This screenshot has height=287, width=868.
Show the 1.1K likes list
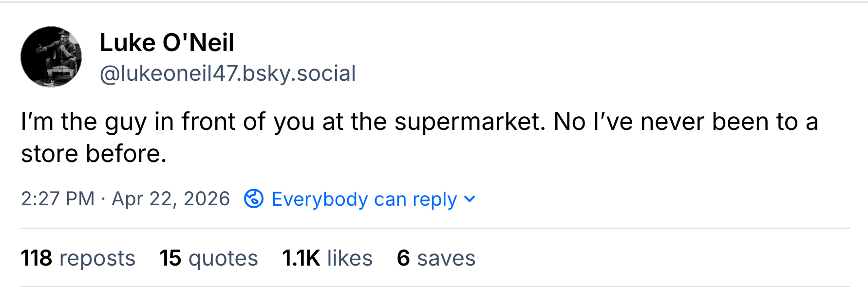(x=327, y=258)
